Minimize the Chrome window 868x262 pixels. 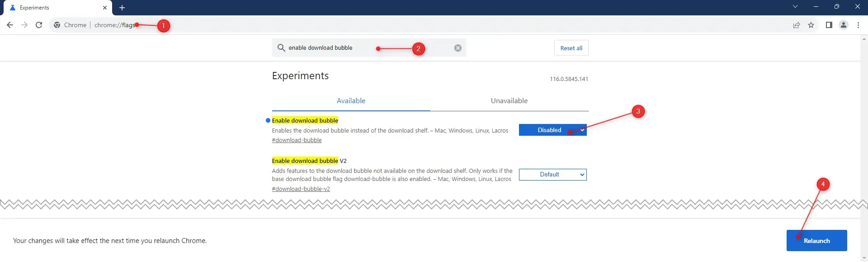point(816,6)
